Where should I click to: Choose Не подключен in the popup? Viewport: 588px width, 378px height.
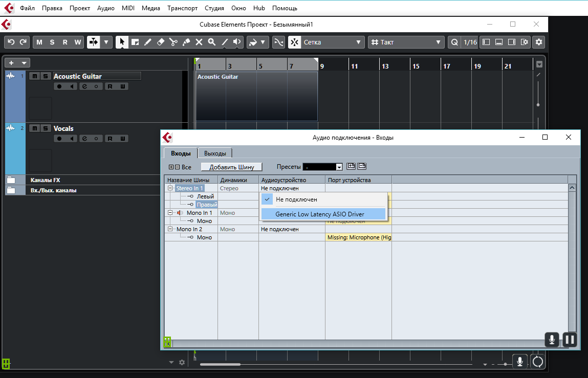[x=323, y=199]
